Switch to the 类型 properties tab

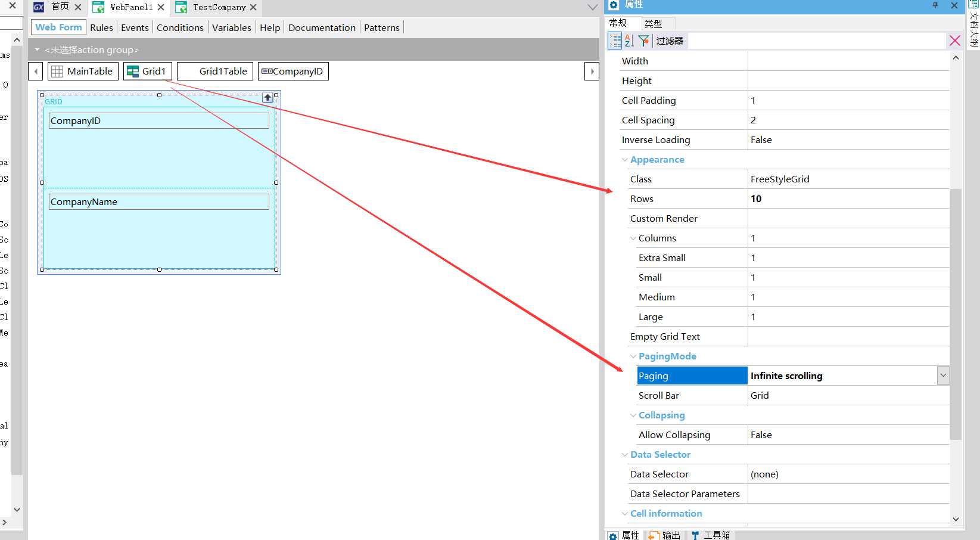[654, 23]
